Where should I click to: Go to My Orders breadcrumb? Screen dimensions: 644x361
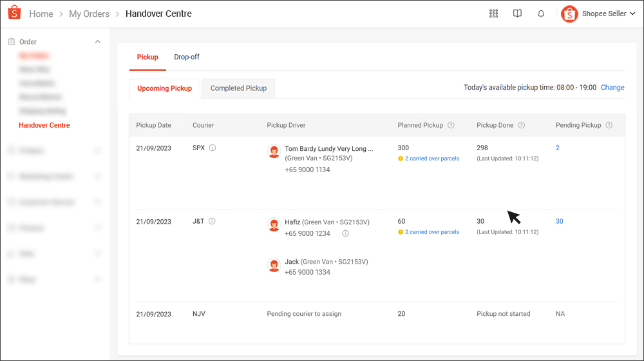(x=89, y=14)
